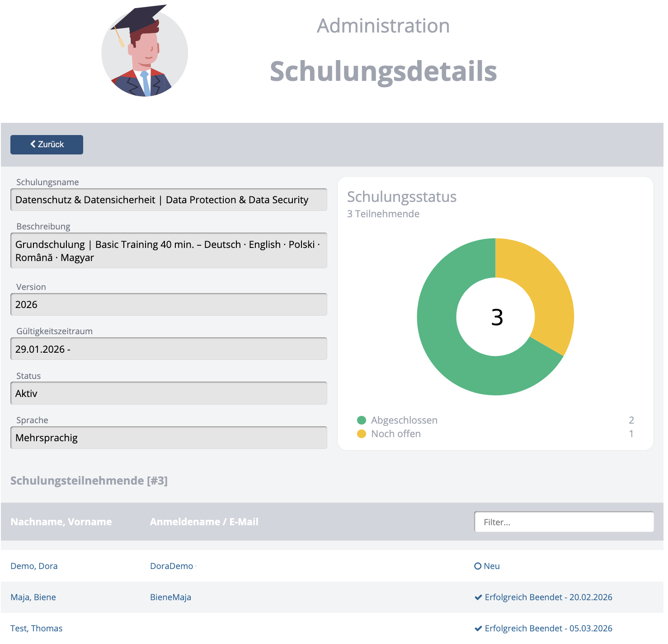
Task: Click the Status field showing Aktiv
Action: (168, 393)
